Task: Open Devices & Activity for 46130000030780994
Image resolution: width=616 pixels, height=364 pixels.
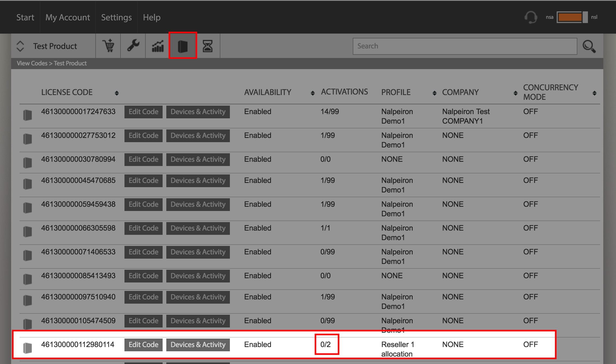Action: pos(198,159)
